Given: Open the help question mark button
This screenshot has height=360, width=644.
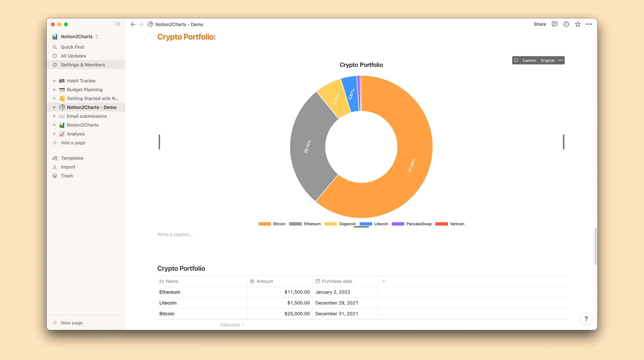Looking at the screenshot, I should coord(586,319).
